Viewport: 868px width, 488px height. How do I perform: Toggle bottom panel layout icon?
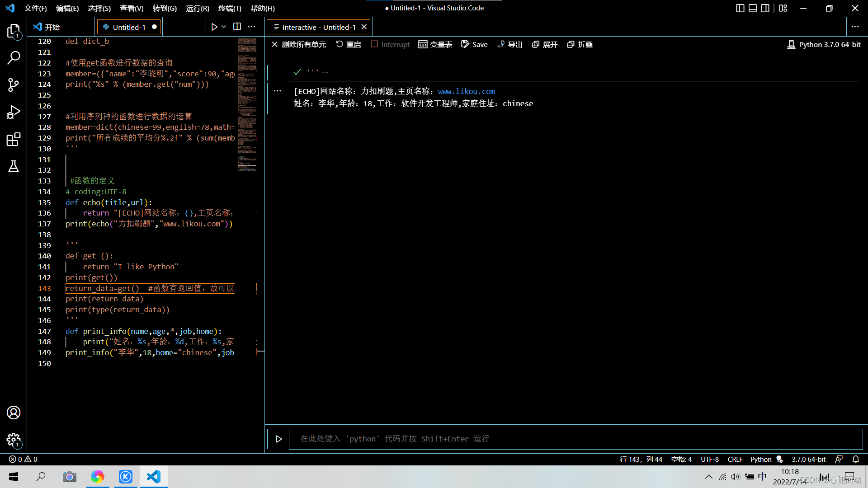pyautogui.click(x=753, y=8)
